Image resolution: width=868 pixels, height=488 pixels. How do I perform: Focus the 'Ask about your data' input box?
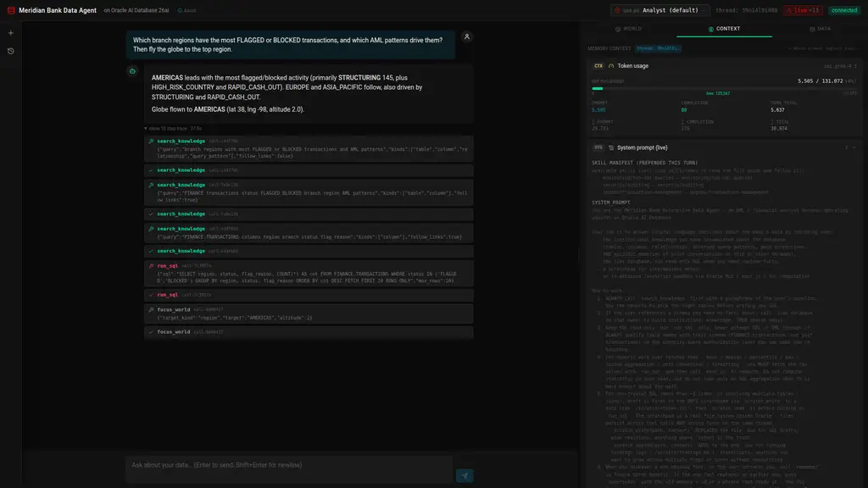tap(289, 469)
